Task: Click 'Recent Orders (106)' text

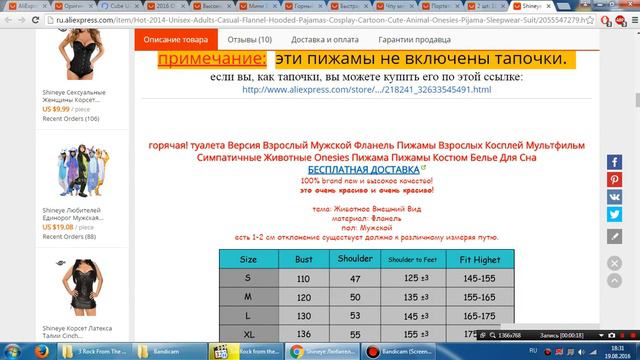Action: coord(71,118)
